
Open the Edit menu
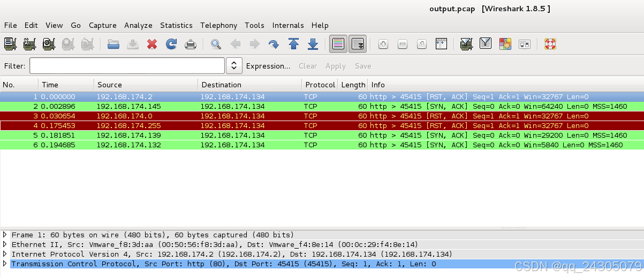(x=31, y=25)
